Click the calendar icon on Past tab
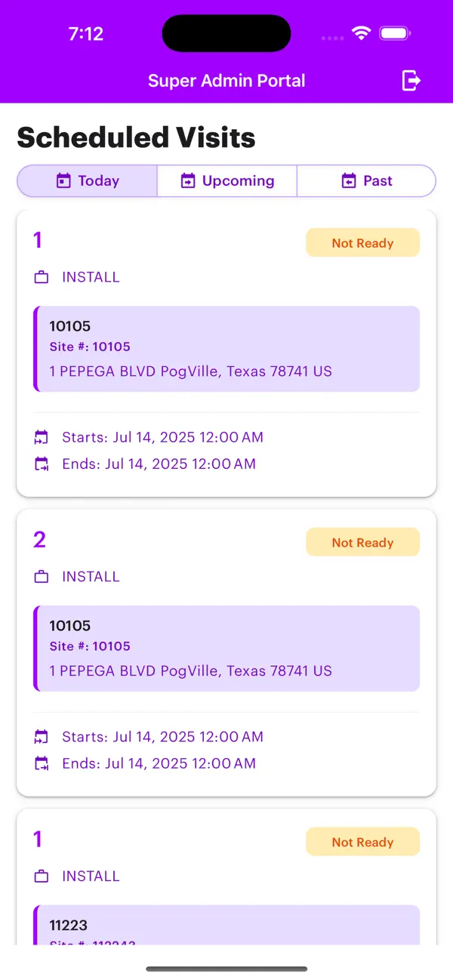The height and width of the screenshot is (980, 453). pos(348,181)
